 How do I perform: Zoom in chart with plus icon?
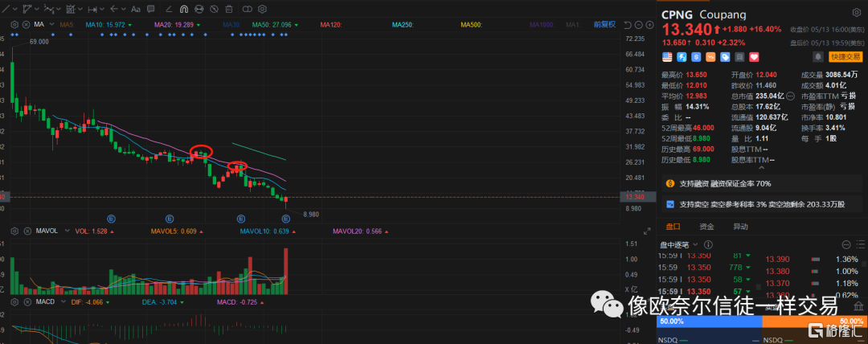pos(649,24)
